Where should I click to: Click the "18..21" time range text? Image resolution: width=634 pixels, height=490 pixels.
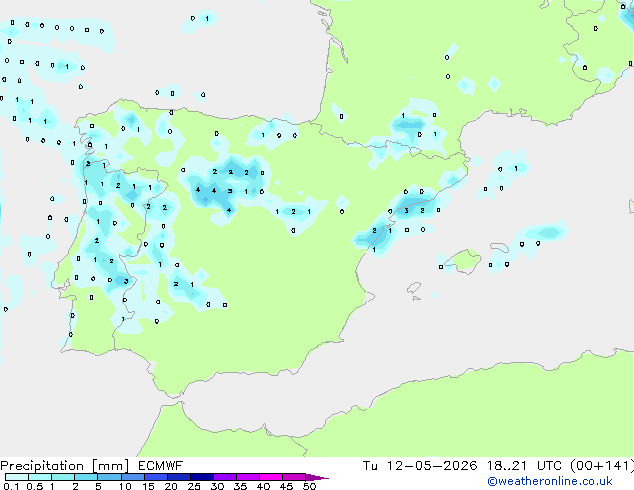[x=507, y=466]
